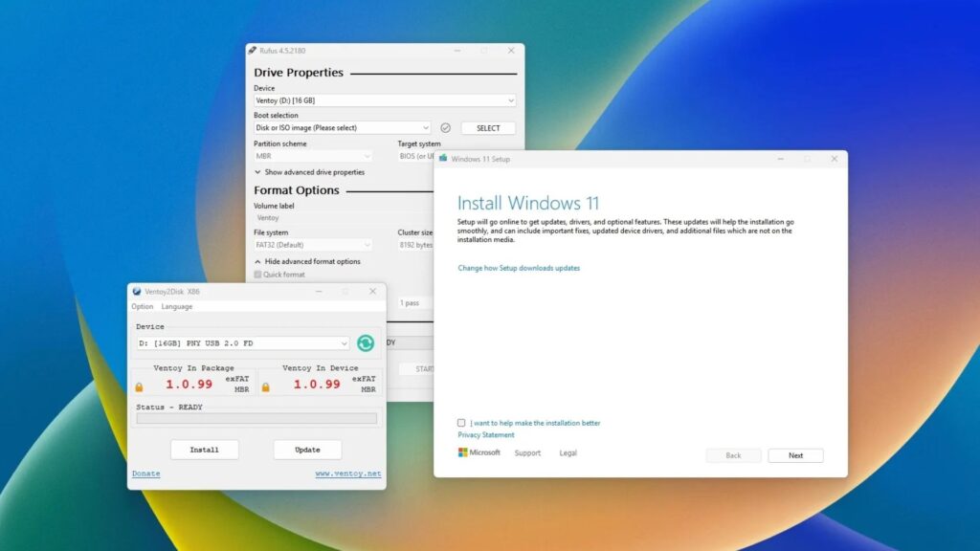Open the Rufus Device dropdown showing Ventoy (D:)
Viewport: 980px width, 551px height.
[x=385, y=100]
